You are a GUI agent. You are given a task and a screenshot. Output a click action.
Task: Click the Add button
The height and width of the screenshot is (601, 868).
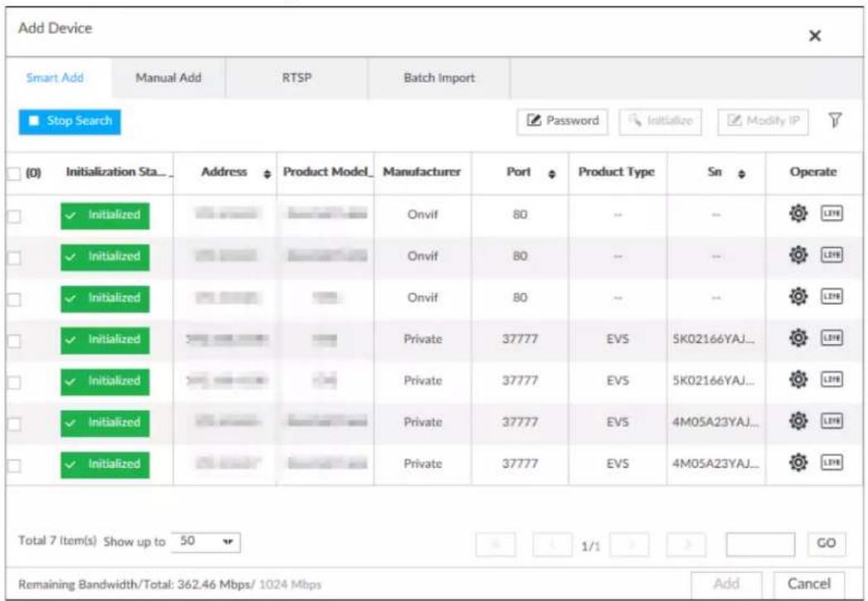point(726,584)
